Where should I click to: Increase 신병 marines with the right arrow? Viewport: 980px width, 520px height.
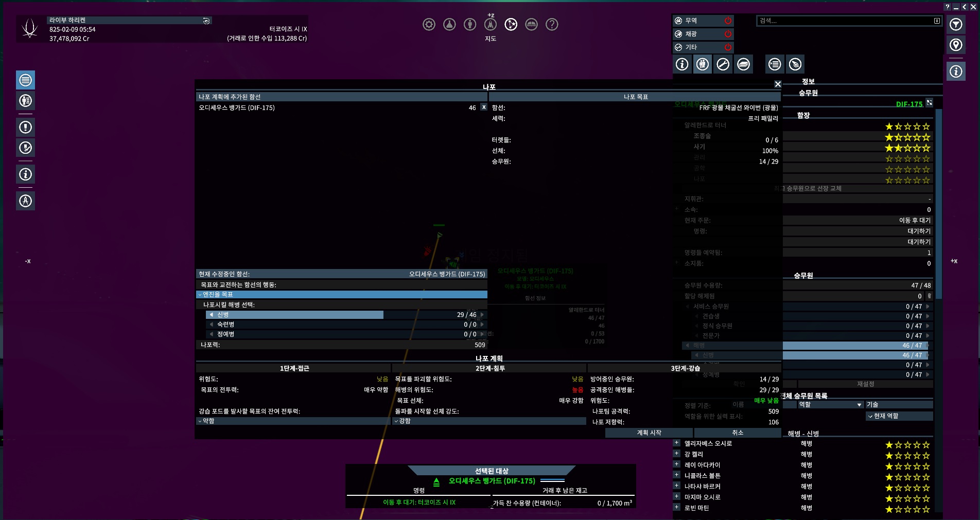click(x=482, y=315)
